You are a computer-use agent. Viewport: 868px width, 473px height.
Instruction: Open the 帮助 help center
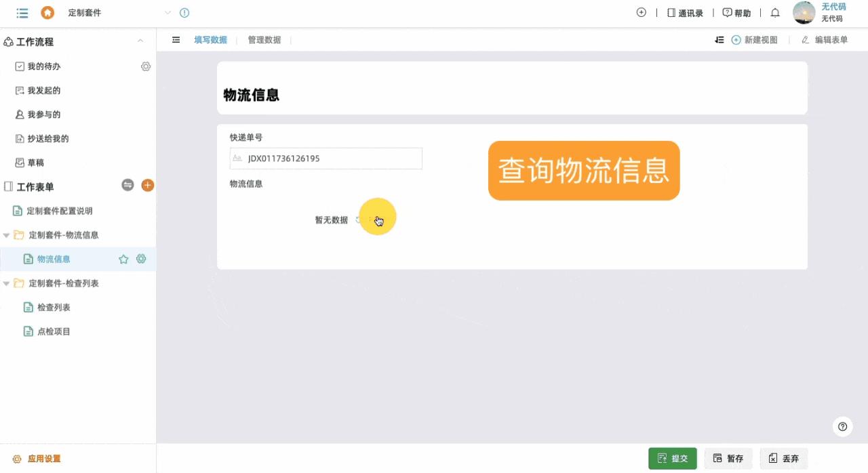[x=736, y=12]
